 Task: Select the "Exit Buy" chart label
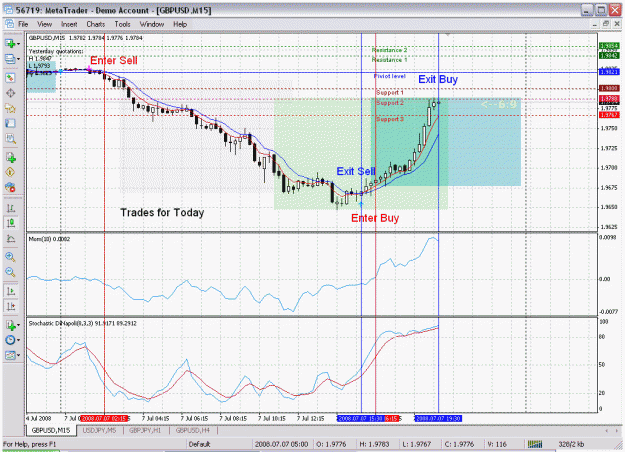coord(438,80)
